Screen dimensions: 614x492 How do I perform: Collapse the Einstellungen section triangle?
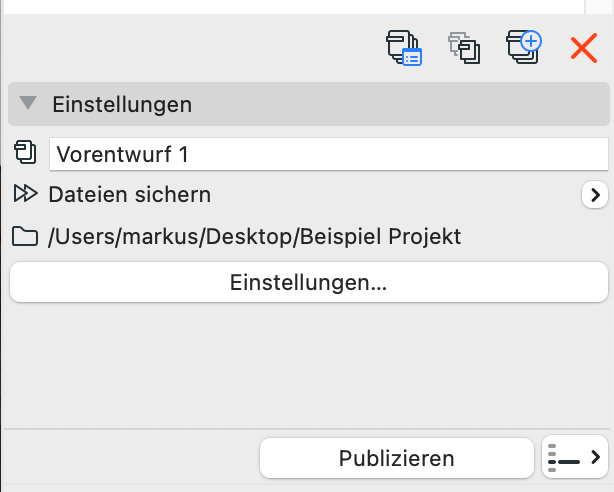coord(28,103)
